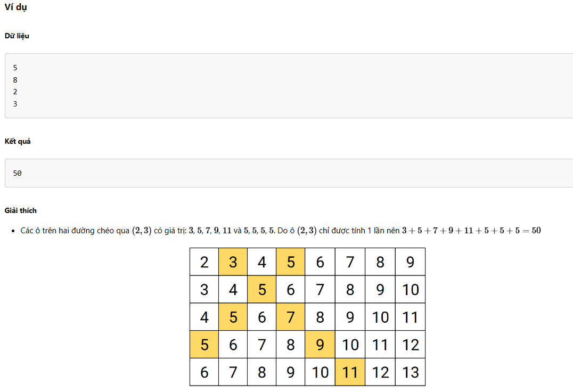Viewport: 573px width, 392px height.
Task: Click the output box showing 50
Action: [x=289, y=173]
